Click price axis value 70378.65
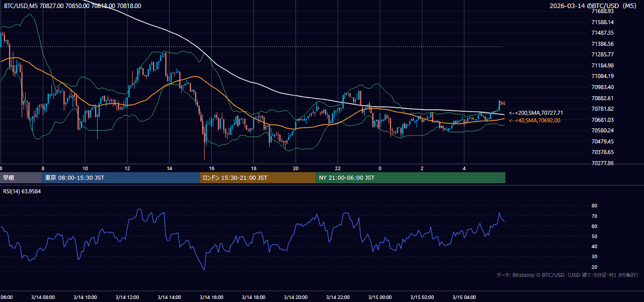Viewport: 644px width, 302px height. pos(602,152)
